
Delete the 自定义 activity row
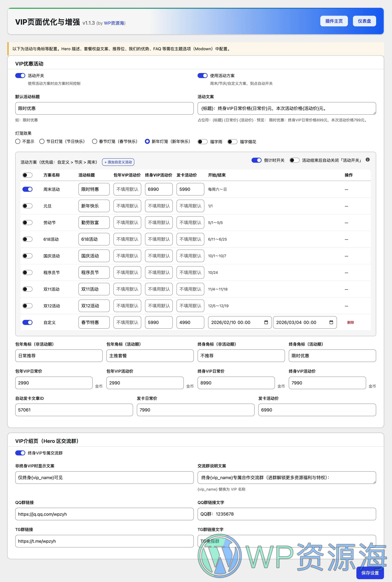pyautogui.click(x=351, y=322)
